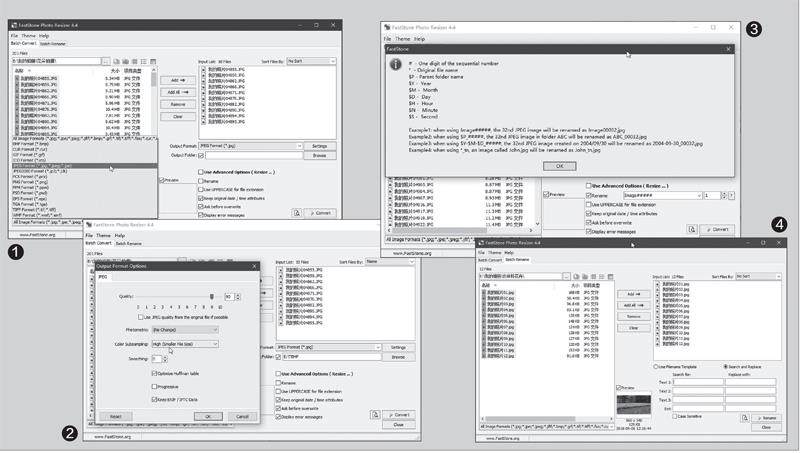This screenshot has height=453, width=800.
Task: Click the Rename button in window 4
Action: (x=767, y=418)
